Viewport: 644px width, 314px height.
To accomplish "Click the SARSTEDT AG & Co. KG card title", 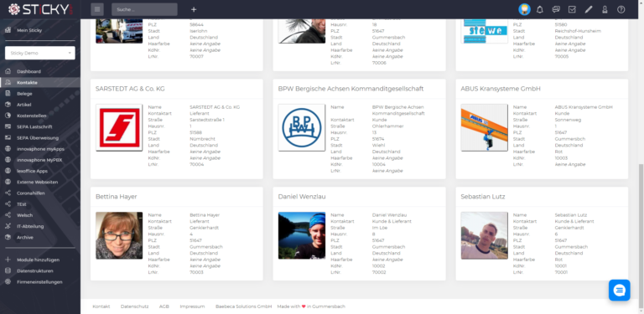I will tap(130, 89).
